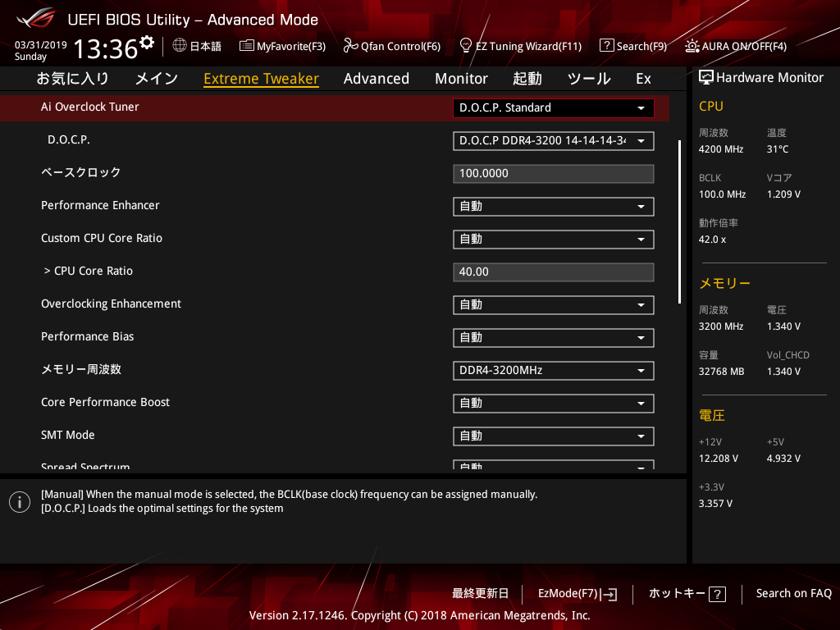Switch to the メイン tab
The image size is (840, 630).
(x=157, y=79)
